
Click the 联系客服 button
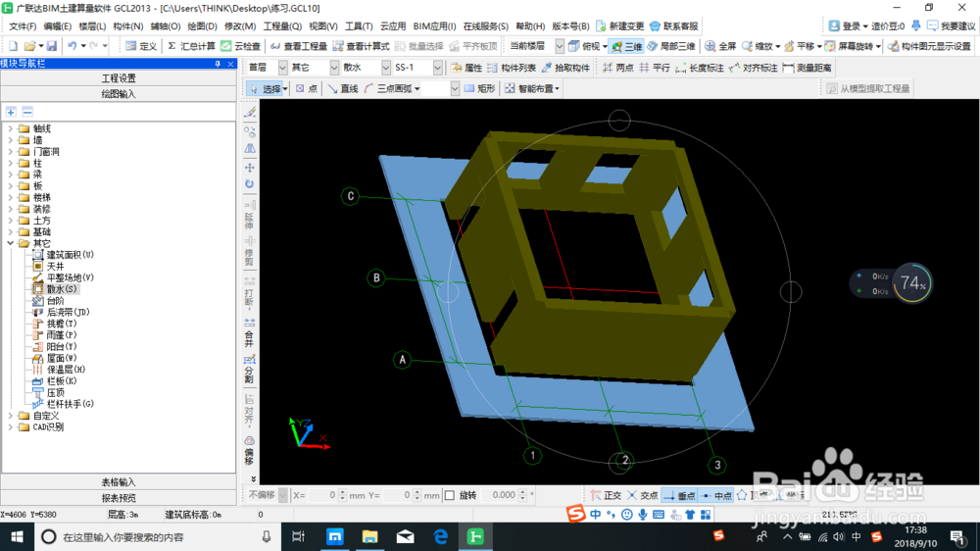(674, 26)
